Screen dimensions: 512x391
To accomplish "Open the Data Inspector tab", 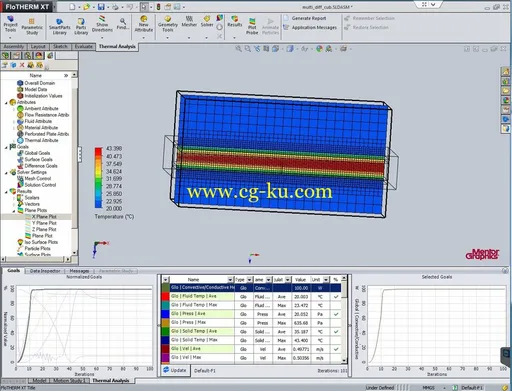I will [45, 271].
